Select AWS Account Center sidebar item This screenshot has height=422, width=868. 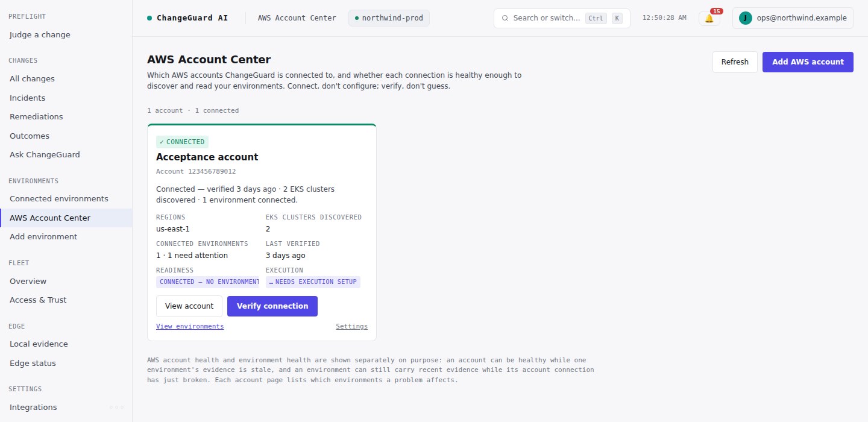66,218
